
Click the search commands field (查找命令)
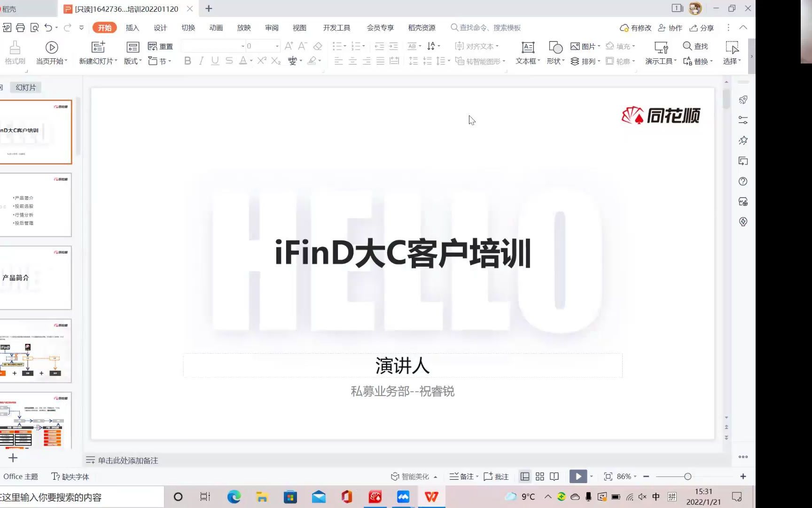tap(486, 28)
